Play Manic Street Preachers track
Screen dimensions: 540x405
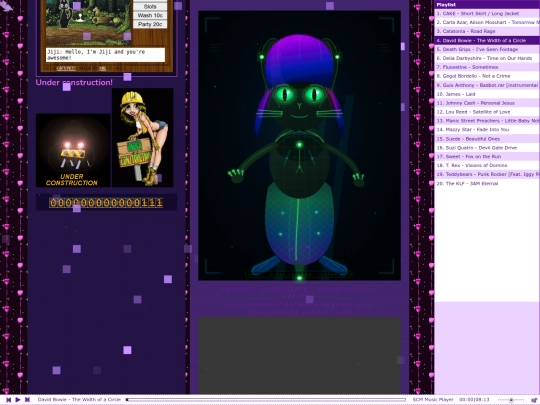coord(487,121)
